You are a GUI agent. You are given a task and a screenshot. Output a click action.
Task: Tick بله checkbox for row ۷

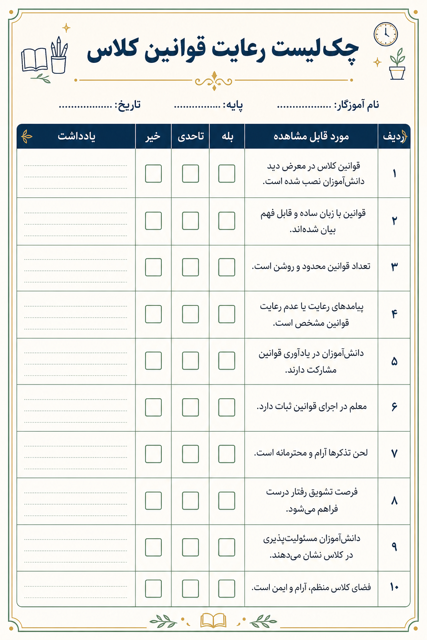pyautogui.click(x=227, y=454)
